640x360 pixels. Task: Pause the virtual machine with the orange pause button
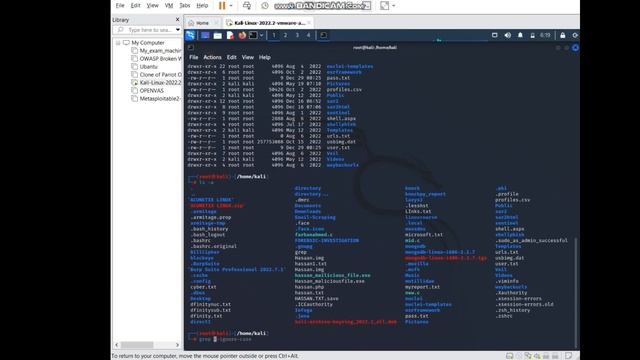[x=222, y=6]
